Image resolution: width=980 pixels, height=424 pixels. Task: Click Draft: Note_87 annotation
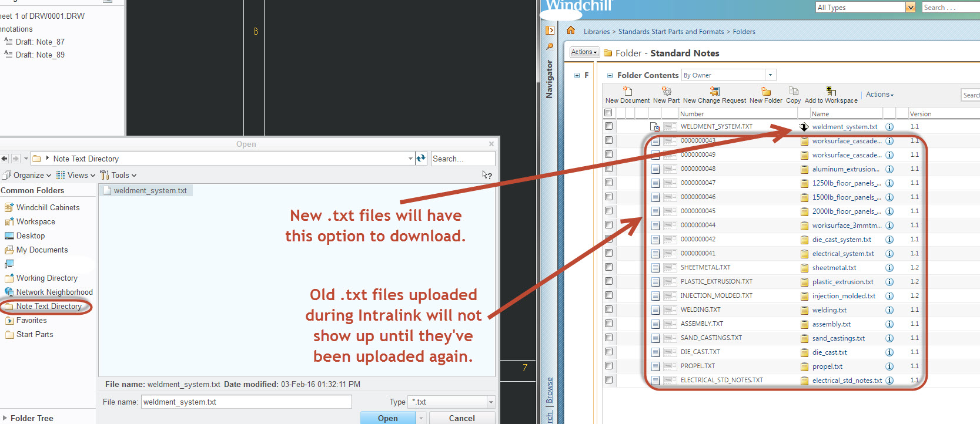34,42
